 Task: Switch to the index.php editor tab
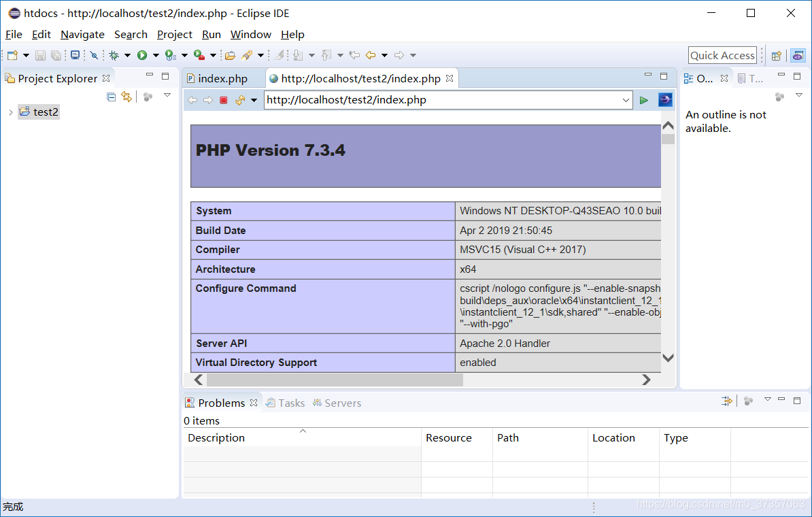point(222,78)
